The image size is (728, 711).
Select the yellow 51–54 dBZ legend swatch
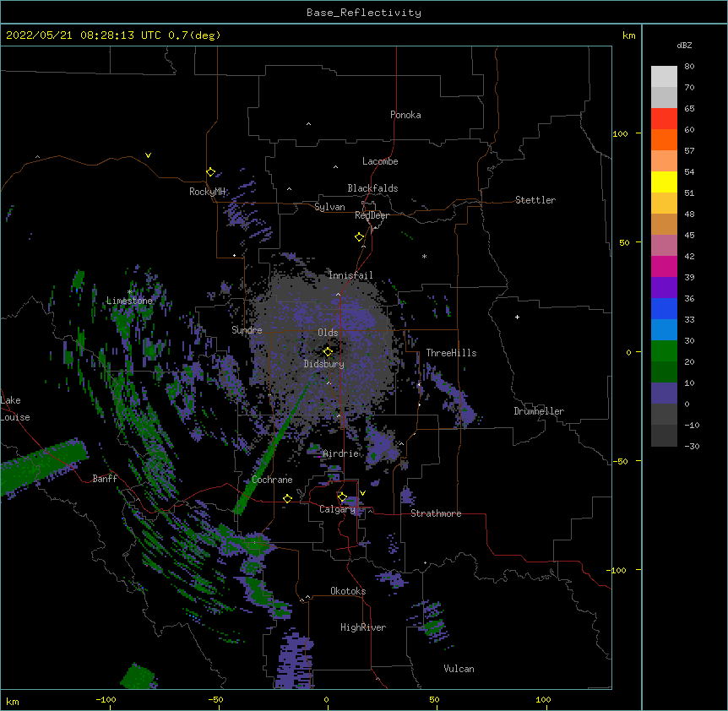point(664,182)
